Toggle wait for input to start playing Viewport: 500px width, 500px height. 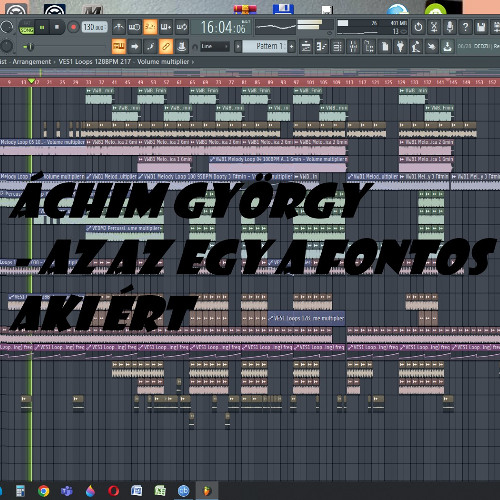pyautogui.click(x=134, y=27)
